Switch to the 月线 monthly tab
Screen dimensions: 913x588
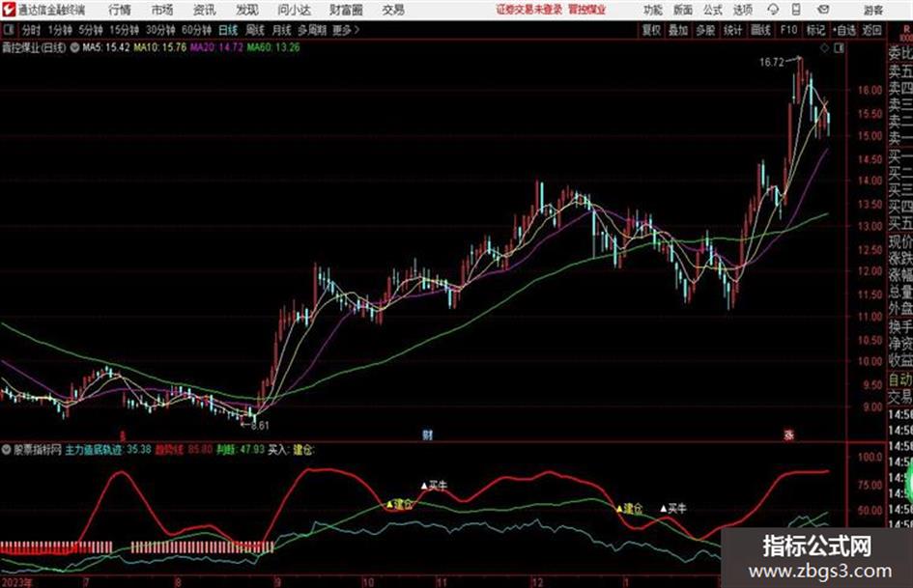282,30
